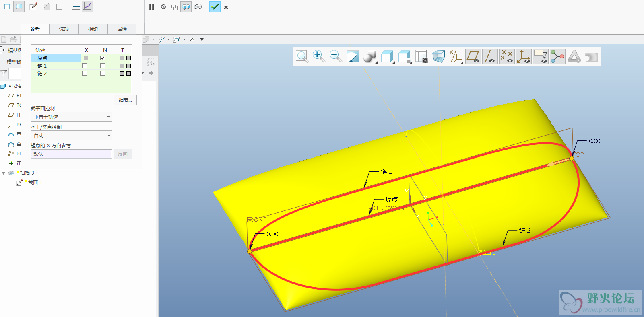This screenshot has width=644, height=317.
Task: Accept the sweep with green checkmark
Action: click(x=215, y=7)
